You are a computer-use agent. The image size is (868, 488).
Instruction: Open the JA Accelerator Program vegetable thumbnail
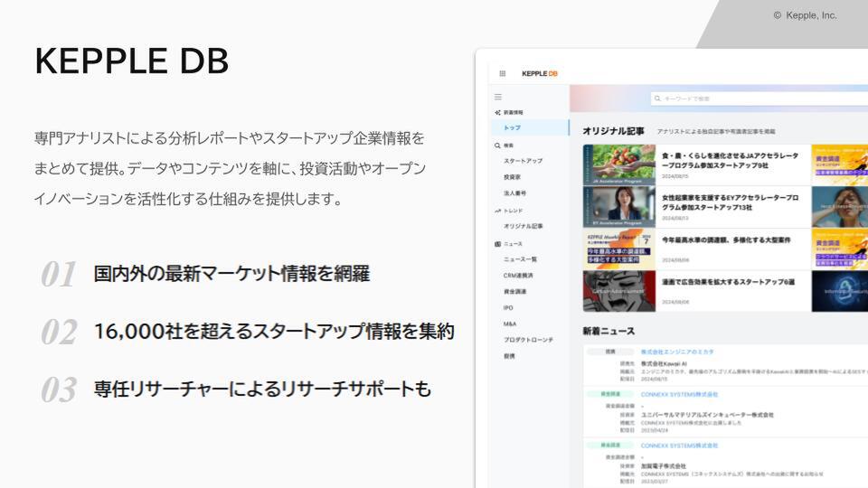pos(618,164)
